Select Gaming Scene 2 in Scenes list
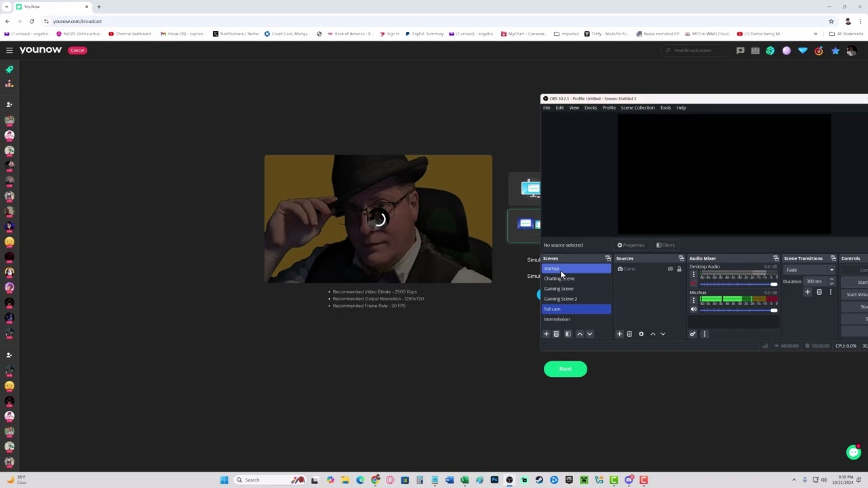The height and width of the screenshot is (488, 868). 576,299
